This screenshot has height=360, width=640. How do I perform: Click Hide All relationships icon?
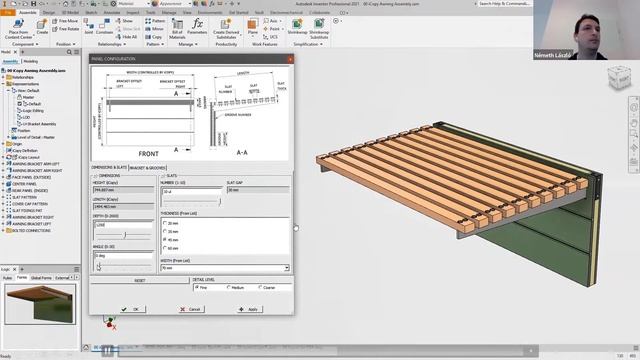click(126, 37)
